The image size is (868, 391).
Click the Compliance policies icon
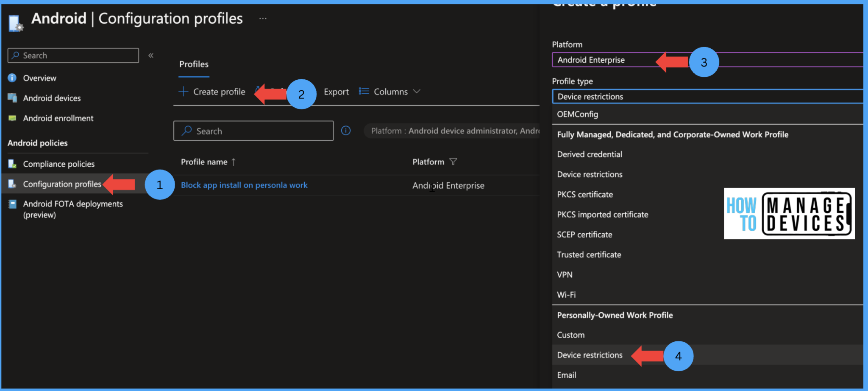[x=12, y=164]
